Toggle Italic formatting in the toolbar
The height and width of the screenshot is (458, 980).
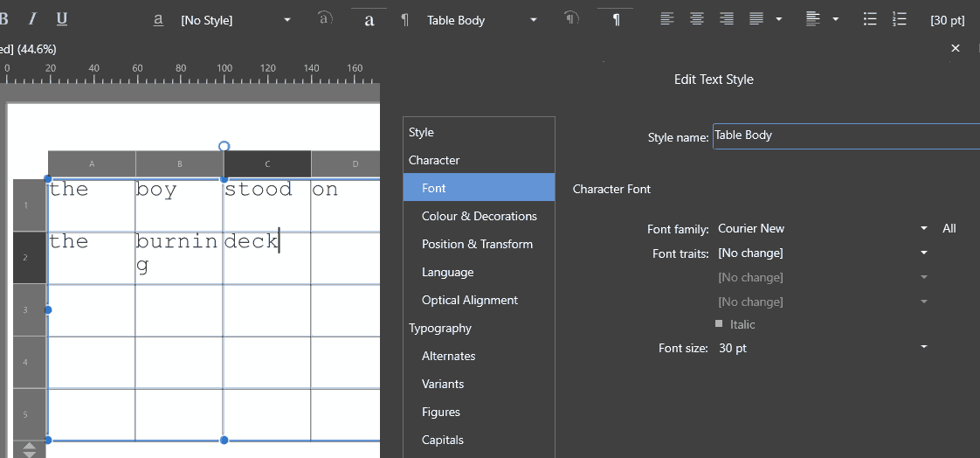click(x=31, y=19)
